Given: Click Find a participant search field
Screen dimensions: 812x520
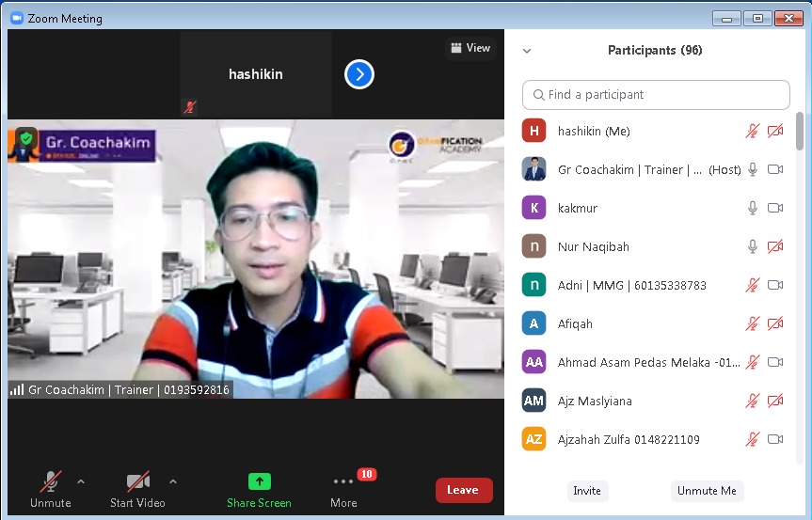Looking at the screenshot, I should tap(656, 95).
